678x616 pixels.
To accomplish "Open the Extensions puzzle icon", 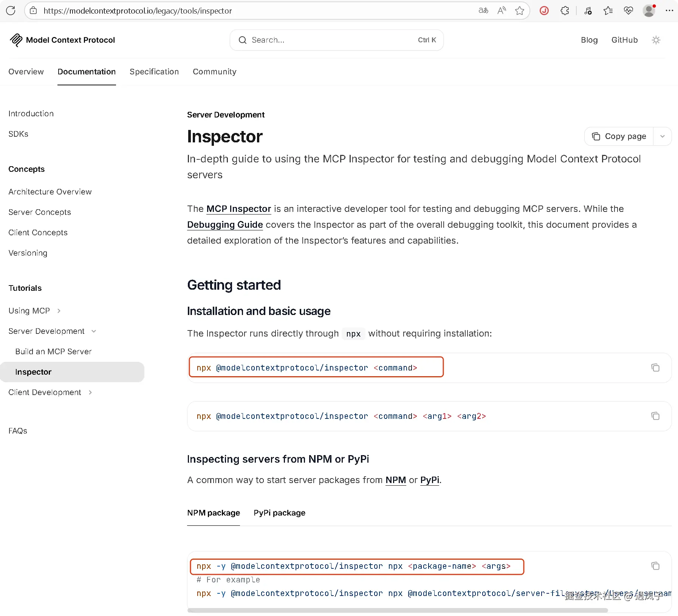I will click(x=565, y=11).
